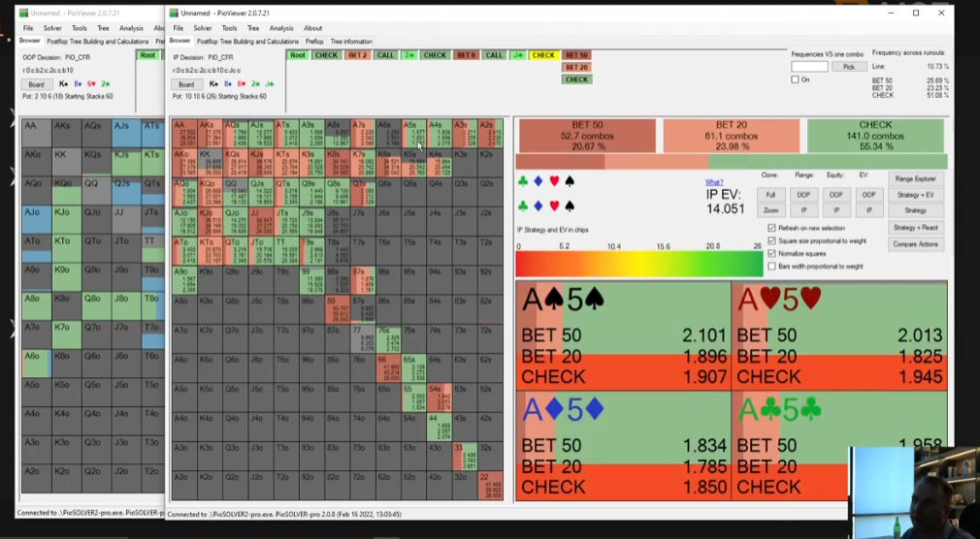Select the AA cell in the front range grid

tap(184, 135)
